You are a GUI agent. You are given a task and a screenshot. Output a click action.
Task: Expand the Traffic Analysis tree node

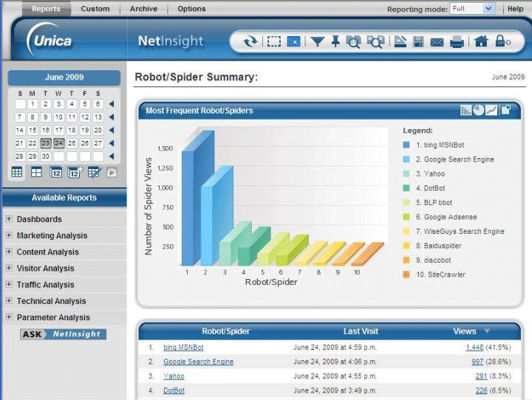9,284
